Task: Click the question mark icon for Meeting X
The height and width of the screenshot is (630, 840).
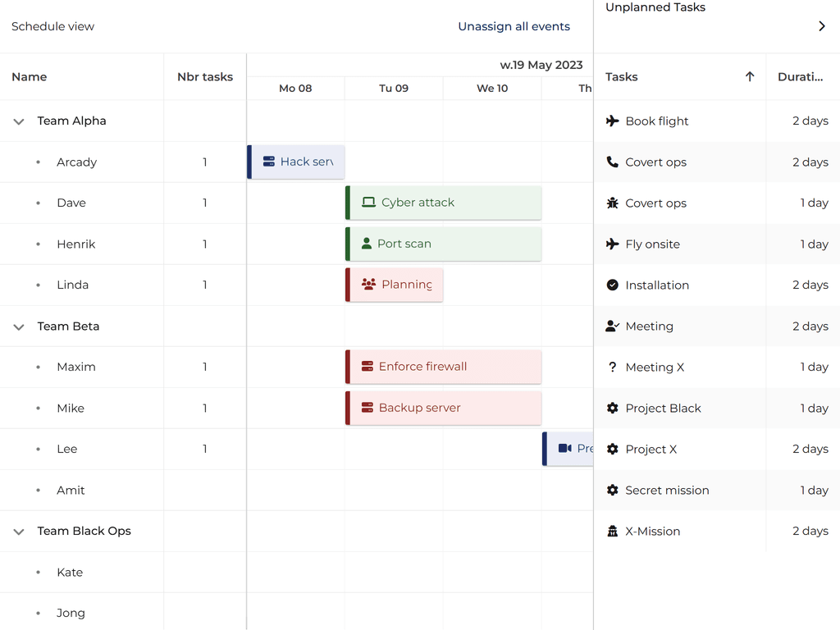Action: pos(612,367)
